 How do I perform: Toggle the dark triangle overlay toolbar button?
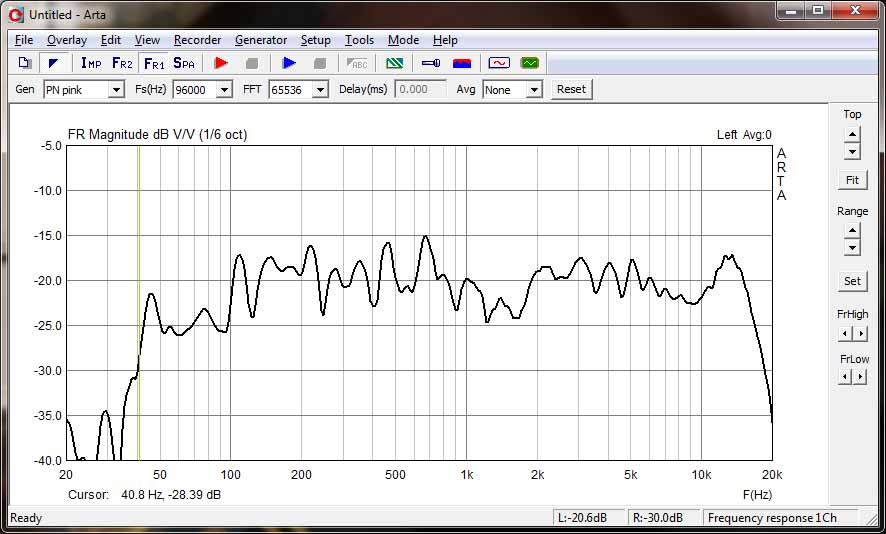pyautogui.click(x=54, y=63)
